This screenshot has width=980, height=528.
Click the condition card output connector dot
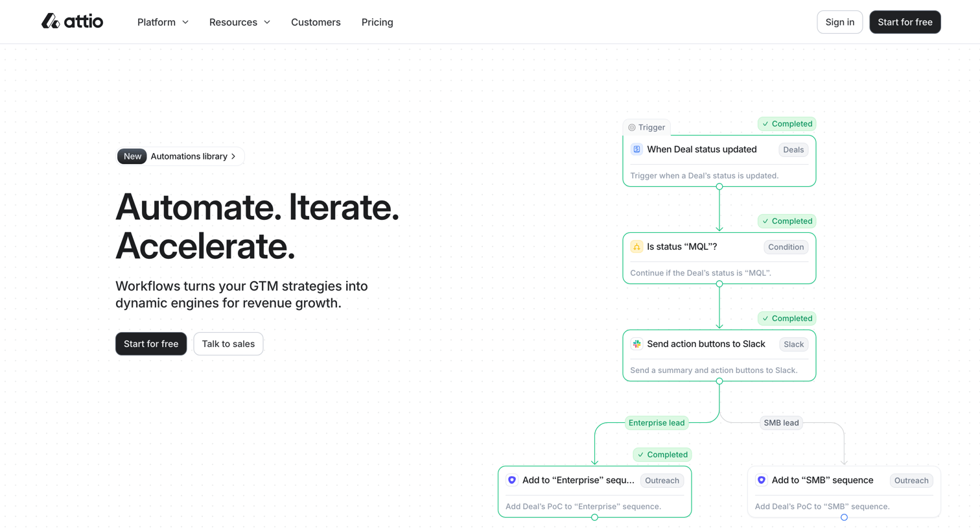[x=719, y=284]
